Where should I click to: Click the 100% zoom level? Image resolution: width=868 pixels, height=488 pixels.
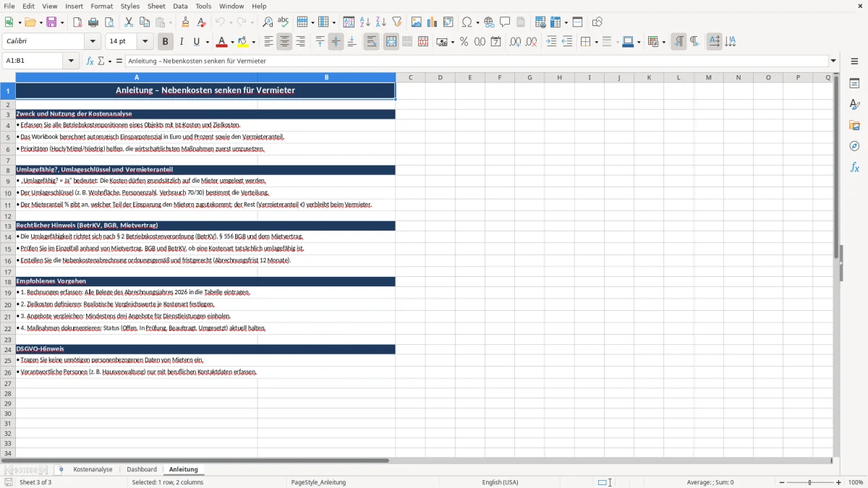[x=856, y=482]
